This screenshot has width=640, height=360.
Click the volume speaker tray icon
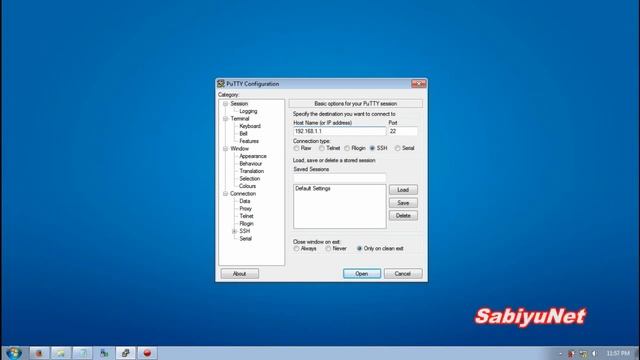594,353
